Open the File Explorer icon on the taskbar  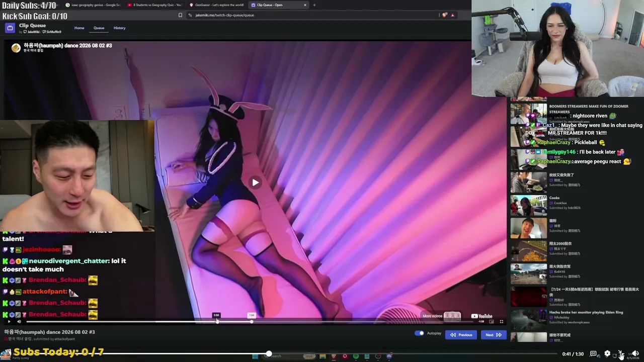323,356
